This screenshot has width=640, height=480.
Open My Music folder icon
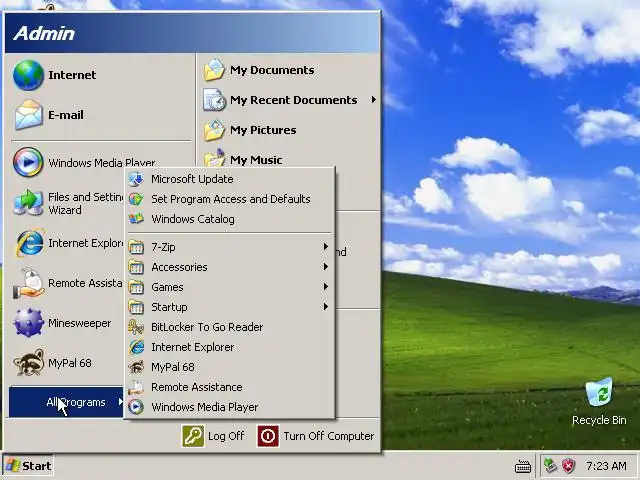point(214,158)
